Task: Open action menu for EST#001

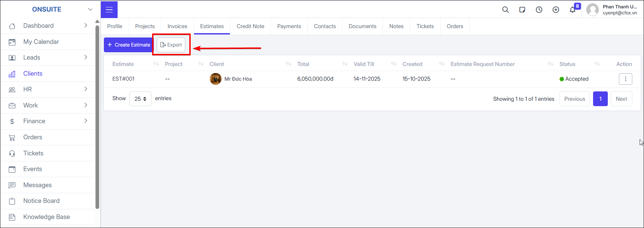Action: (625, 79)
